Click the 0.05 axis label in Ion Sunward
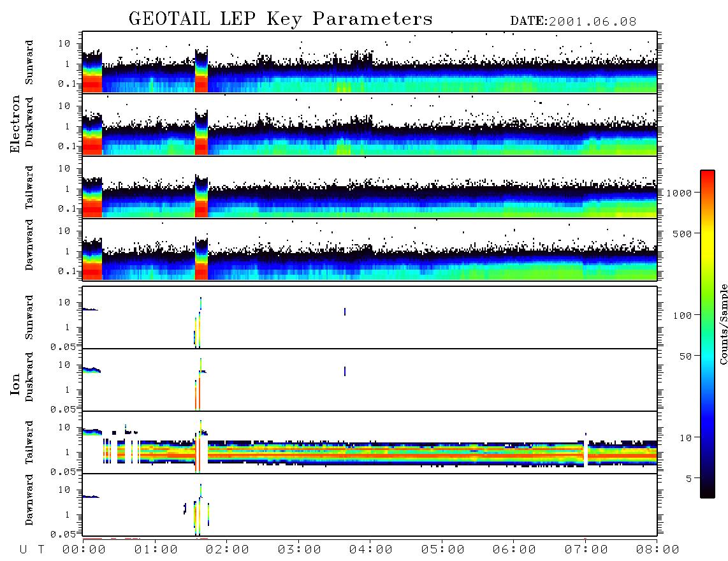This screenshot has width=728, height=561. [x=62, y=346]
